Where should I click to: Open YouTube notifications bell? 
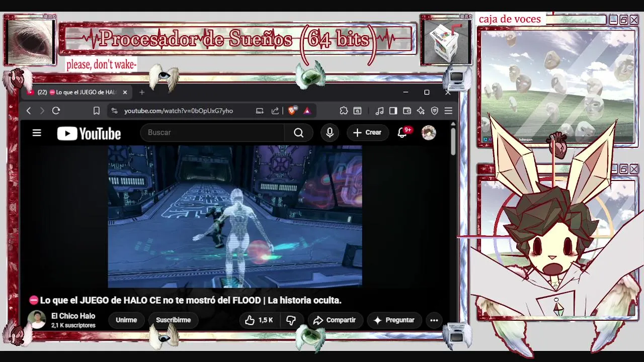click(403, 133)
